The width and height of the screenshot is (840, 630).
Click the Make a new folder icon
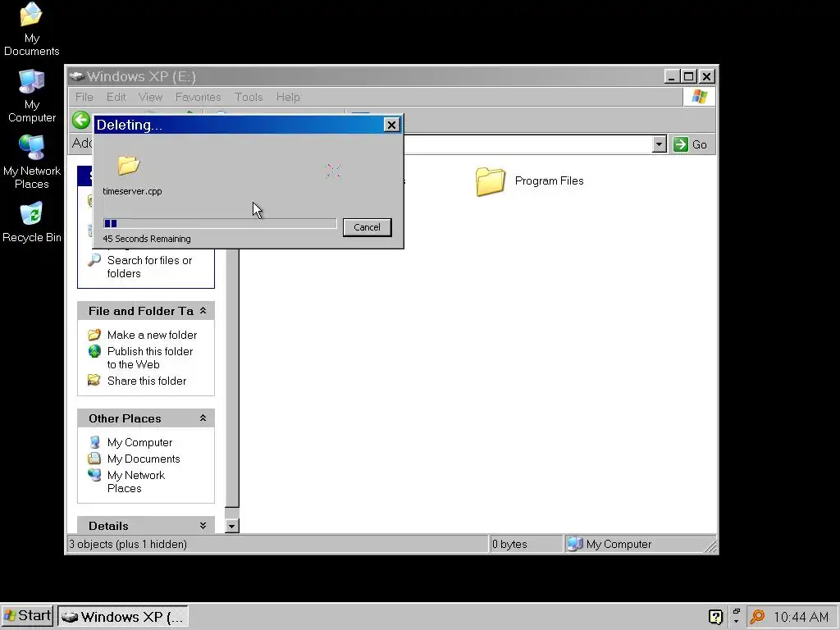94,335
